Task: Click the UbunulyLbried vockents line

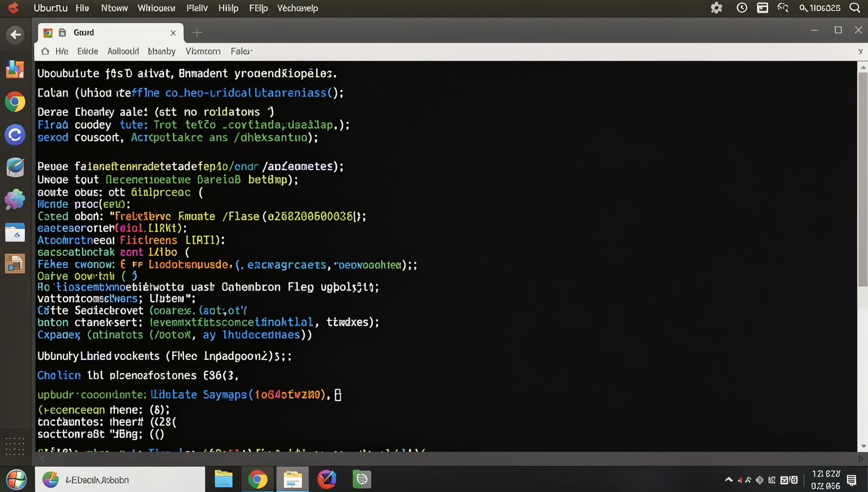Action: click(164, 356)
